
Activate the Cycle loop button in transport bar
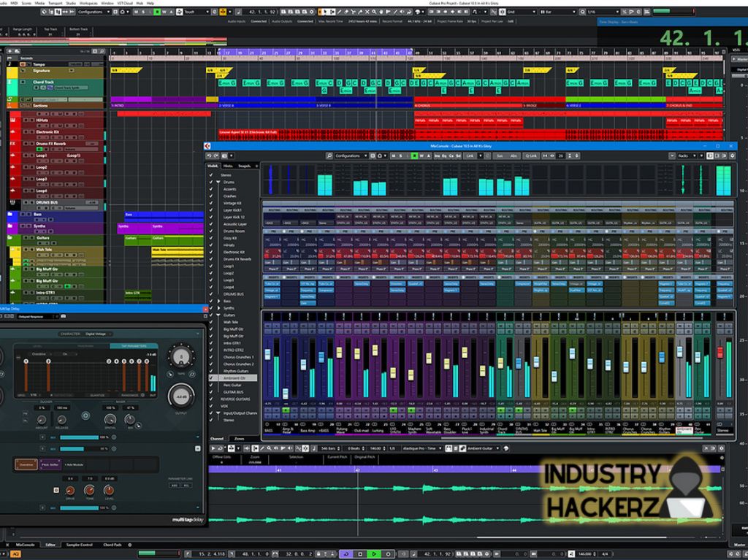(347, 554)
